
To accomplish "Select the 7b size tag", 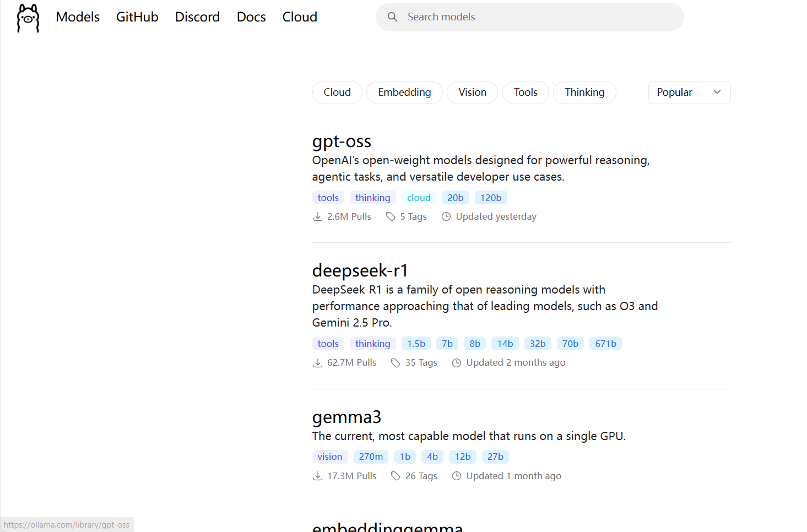I will point(447,344).
